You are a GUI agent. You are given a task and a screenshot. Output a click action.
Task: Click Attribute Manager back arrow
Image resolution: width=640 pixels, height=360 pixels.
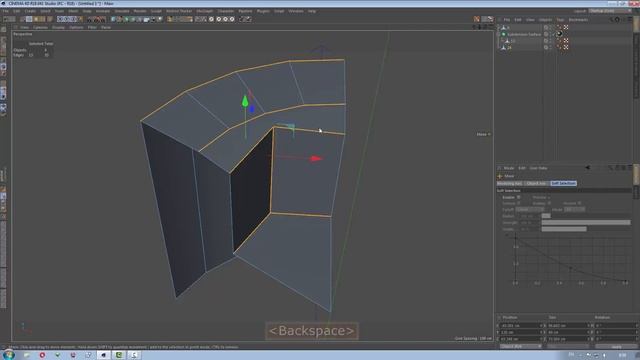coord(587,167)
